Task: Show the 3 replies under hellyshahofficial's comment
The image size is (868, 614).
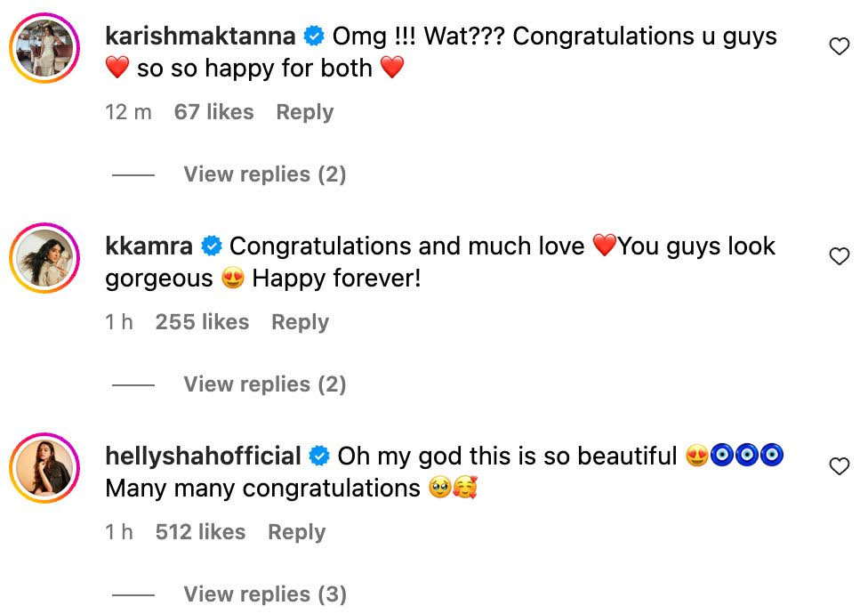Action: pos(264,594)
